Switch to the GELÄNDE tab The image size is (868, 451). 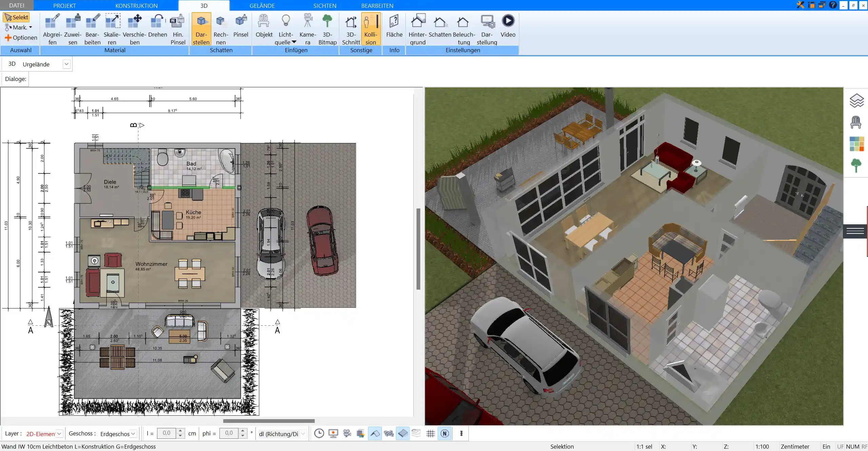[262, 5]
